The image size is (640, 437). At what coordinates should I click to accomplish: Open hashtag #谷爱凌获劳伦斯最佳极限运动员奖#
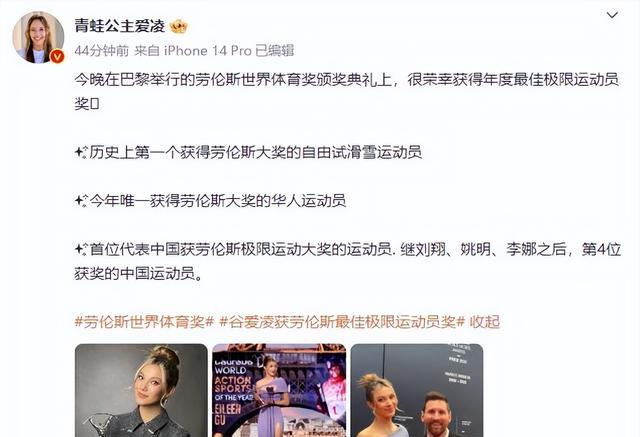[x=342, y=322]
